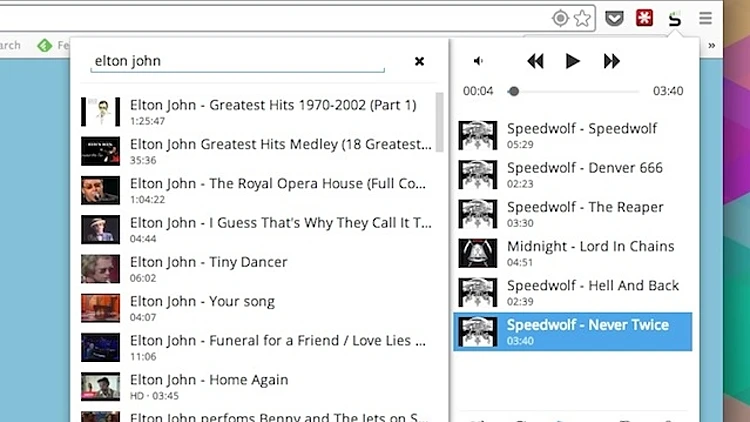The width and height of the screenshot is (750, 422).
Task: Click the play button in the player
Action: pyautogui.click(x=572, y=61)
